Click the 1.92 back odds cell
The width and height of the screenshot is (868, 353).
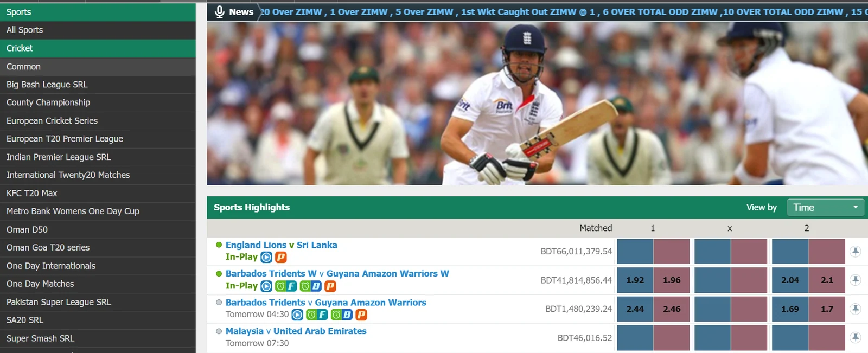[635, 280]
